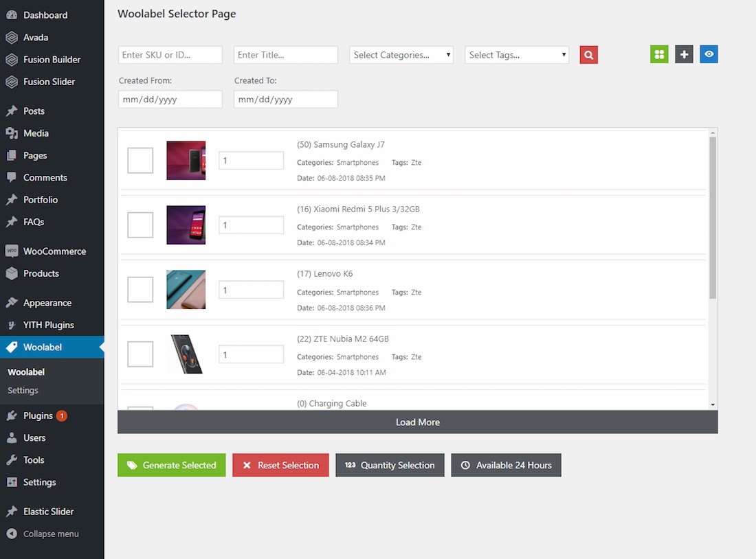The height and width of the screenshot is (559, 756).
Task: Open the Dashboard menu item
Action: click(52, 15)
